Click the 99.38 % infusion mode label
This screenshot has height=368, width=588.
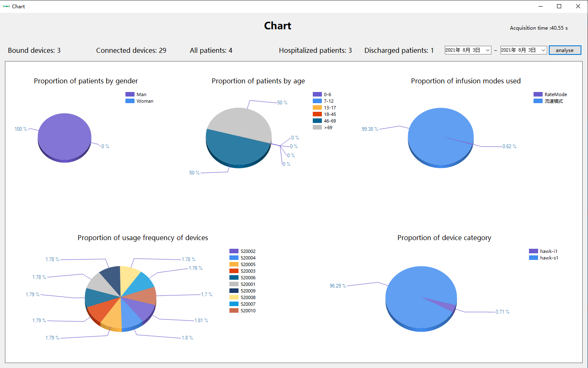(x=370, y=129)
